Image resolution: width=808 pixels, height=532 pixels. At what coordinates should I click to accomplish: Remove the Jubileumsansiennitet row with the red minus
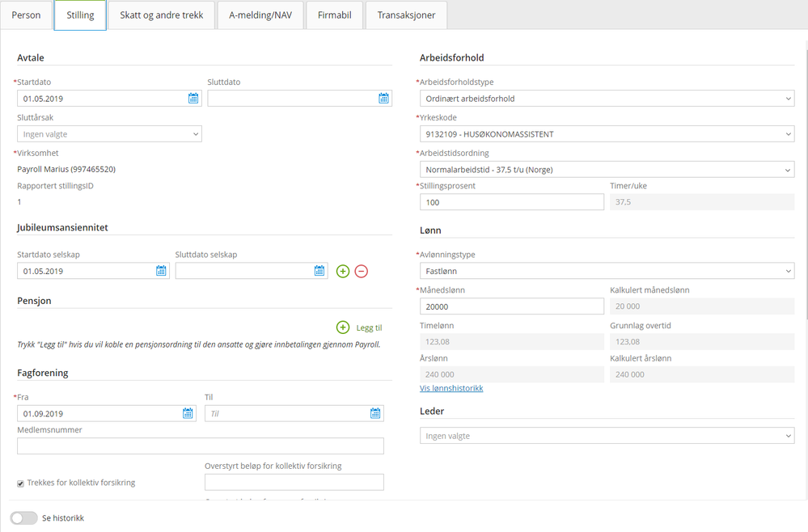coord(362,271)
